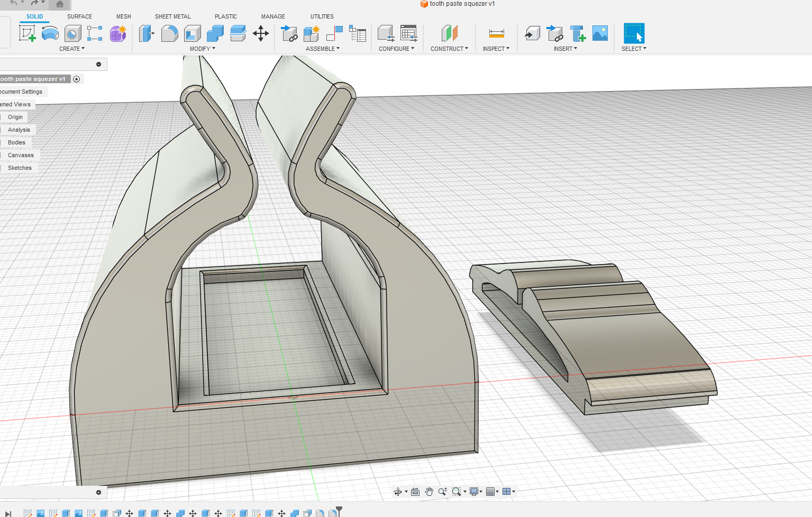The image size is (812, 517).
Task: Jump timeline to end with playback button
Action: tap(8, 513)
